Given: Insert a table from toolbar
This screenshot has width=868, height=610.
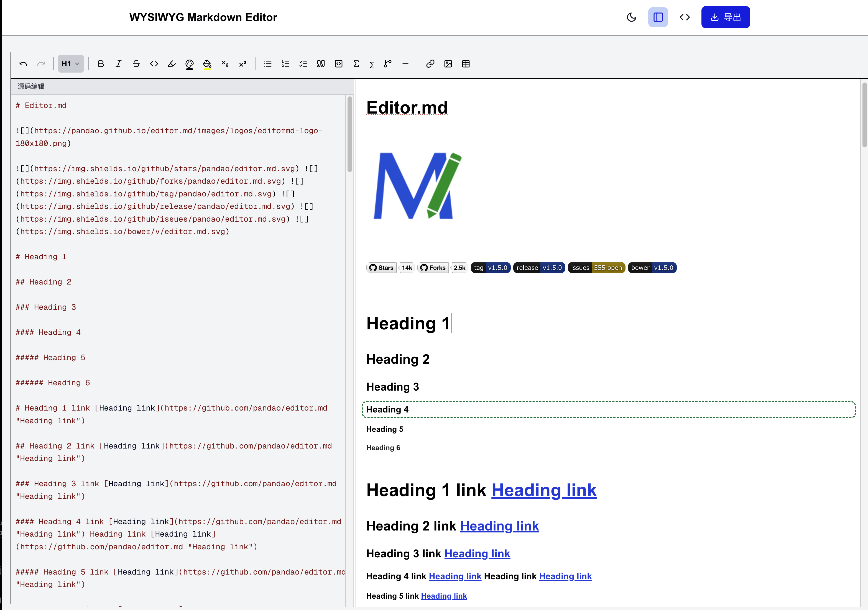Looking at the screenshot, I should (466, 64).
